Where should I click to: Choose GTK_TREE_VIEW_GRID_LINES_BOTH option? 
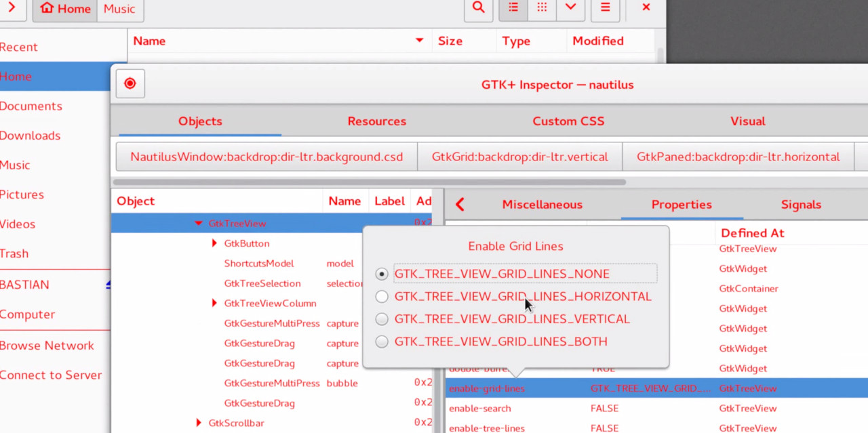coord(382,342)
